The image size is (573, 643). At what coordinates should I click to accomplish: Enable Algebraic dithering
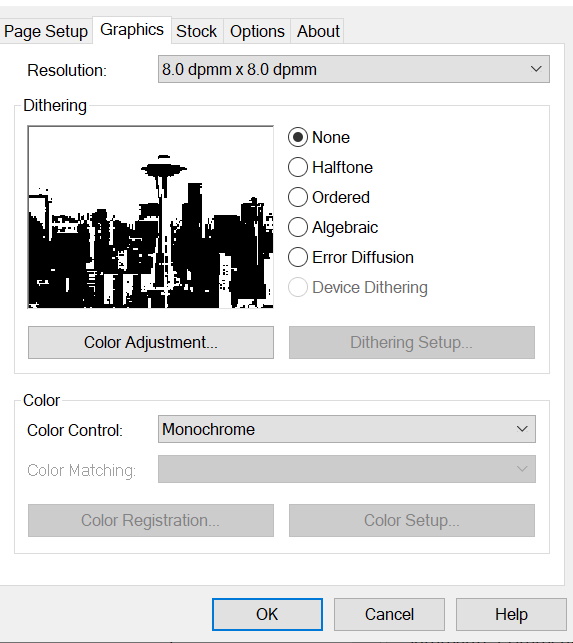[x=333, y=227]
